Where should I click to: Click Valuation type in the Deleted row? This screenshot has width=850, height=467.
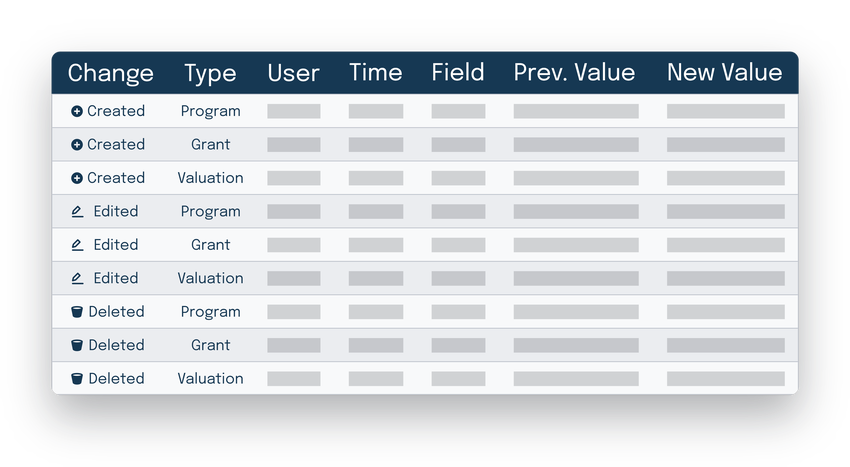pyautogui.click(x=210, y=379)
